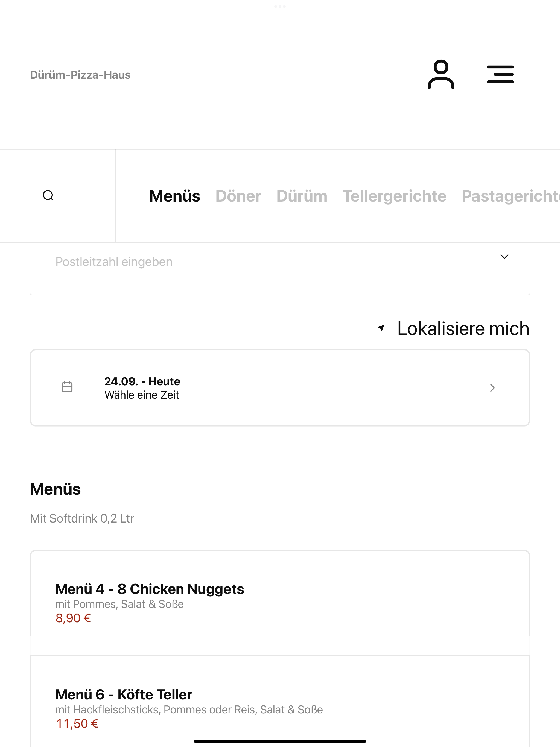Switch to the Dürüm tab
560x747 pixels.
pyautogui.click(x=302, y=196)
